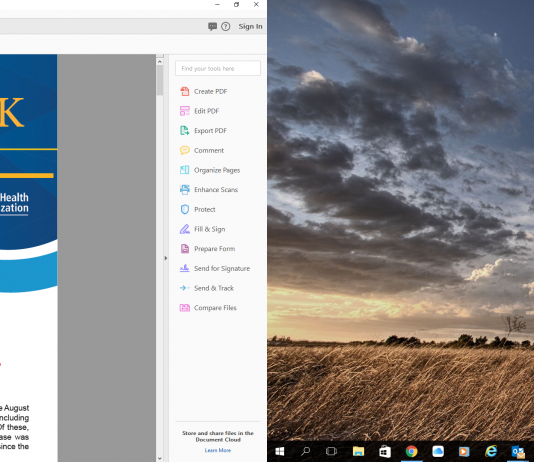Launch the Microsoft Store taskbar icon
Image resolution: width=534 pixels, height=462 pixels.
[x=385, y=451]
